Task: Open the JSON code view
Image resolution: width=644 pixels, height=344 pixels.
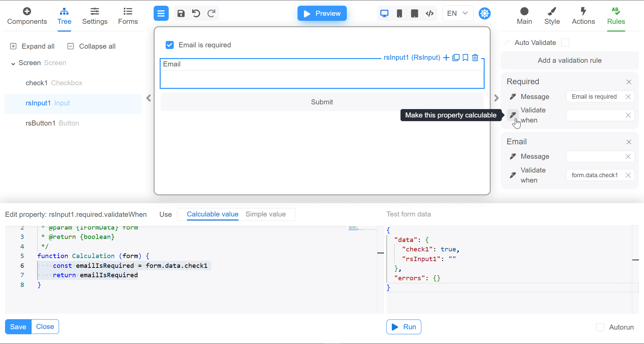Action: point(430,13)
